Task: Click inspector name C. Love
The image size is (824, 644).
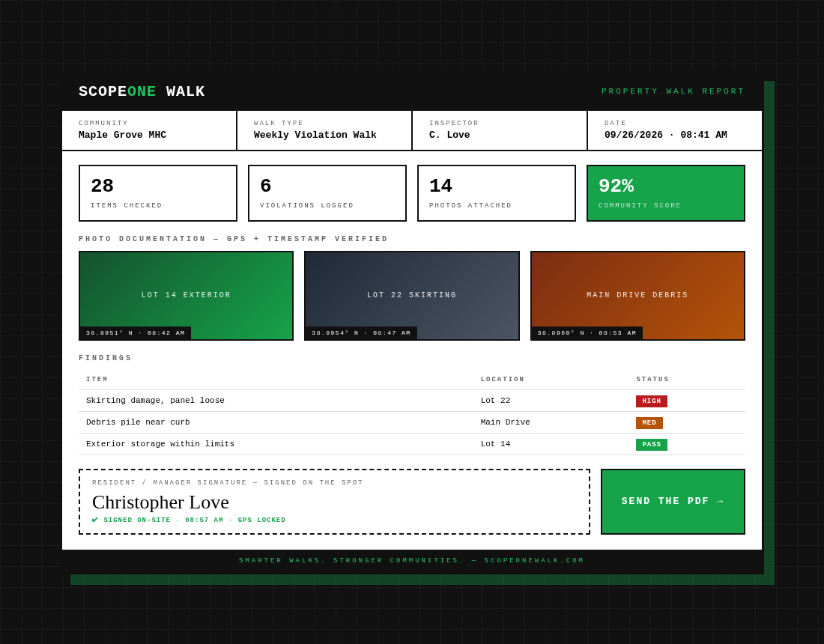Action: [x=449, y=135]
